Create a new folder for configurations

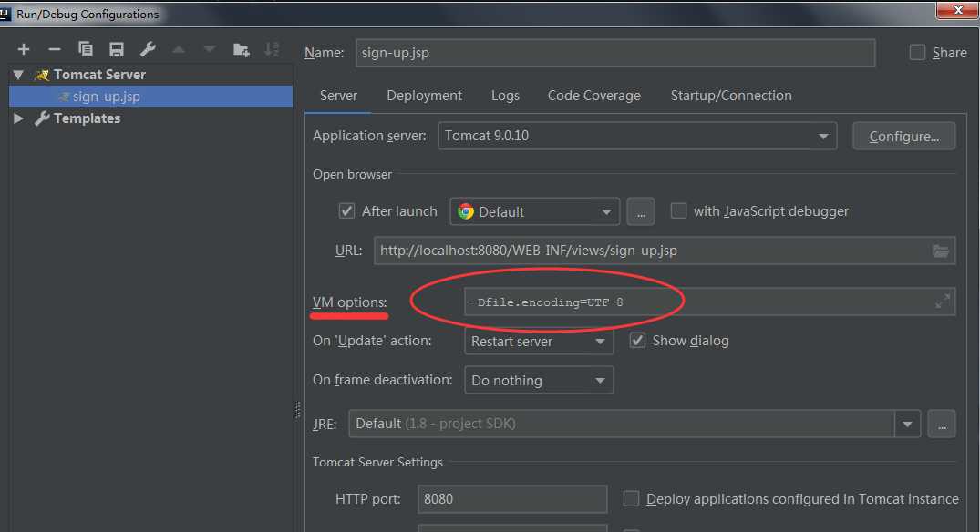tap(242, 49)
